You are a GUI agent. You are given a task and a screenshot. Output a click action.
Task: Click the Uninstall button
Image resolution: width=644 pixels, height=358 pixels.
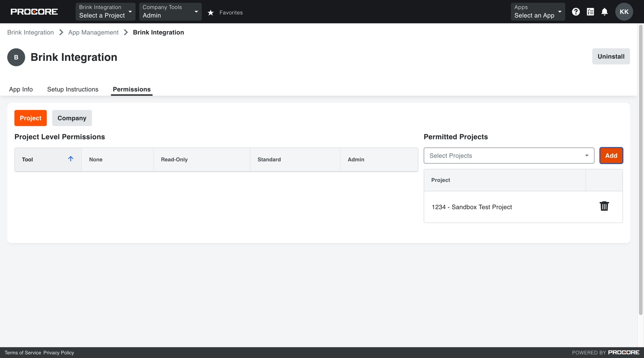[611, 56]
